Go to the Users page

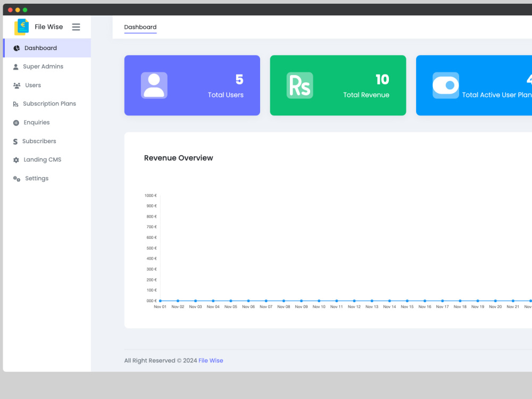pos(47,85)
